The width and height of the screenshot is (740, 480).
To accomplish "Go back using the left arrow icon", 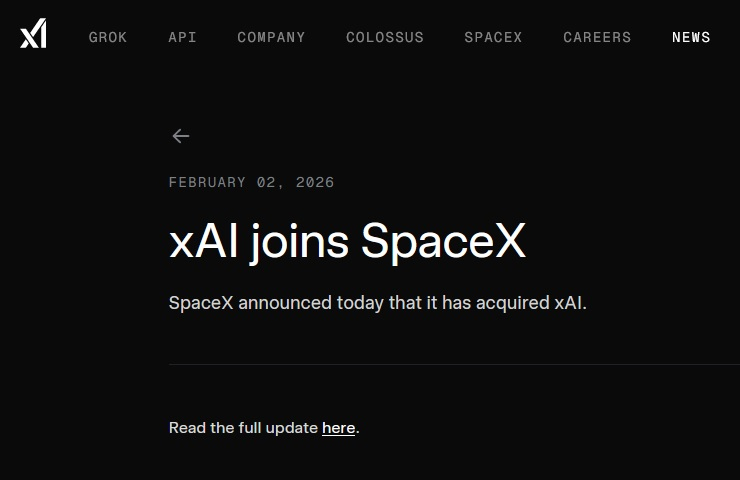I will pyautogui.click(x=180, y=136).
